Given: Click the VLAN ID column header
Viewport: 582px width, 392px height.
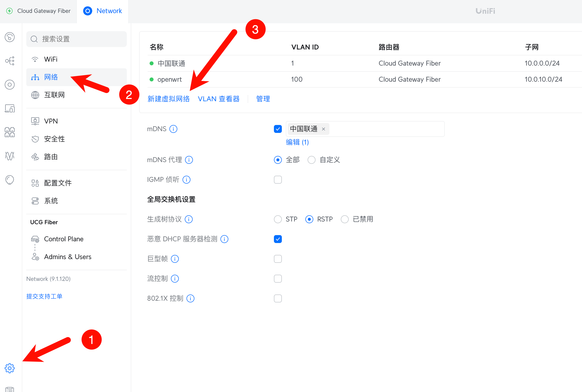Looking at the screenshot, I should pos(305,47).
